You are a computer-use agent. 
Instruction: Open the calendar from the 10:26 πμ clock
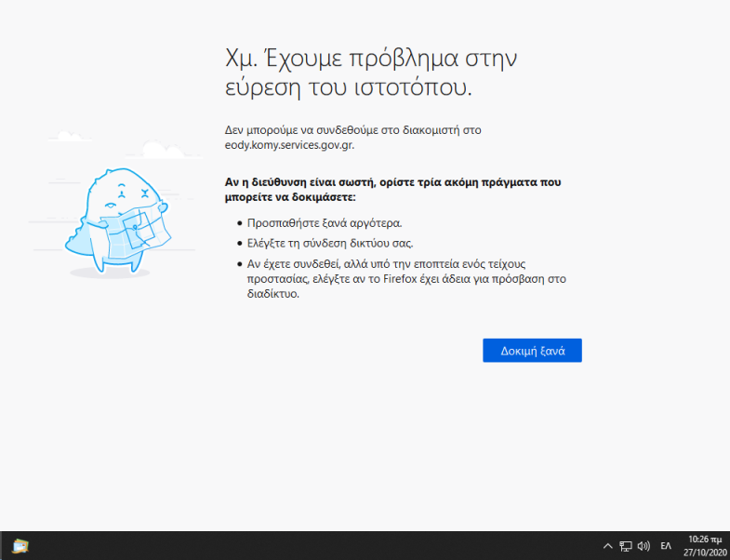(x=703, y=540)
